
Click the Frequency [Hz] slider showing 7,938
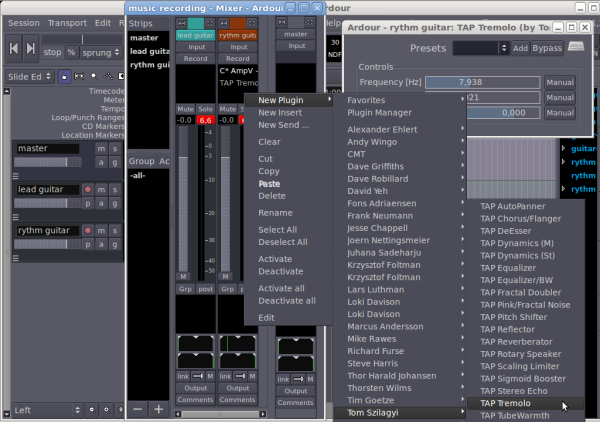[483, 82]
